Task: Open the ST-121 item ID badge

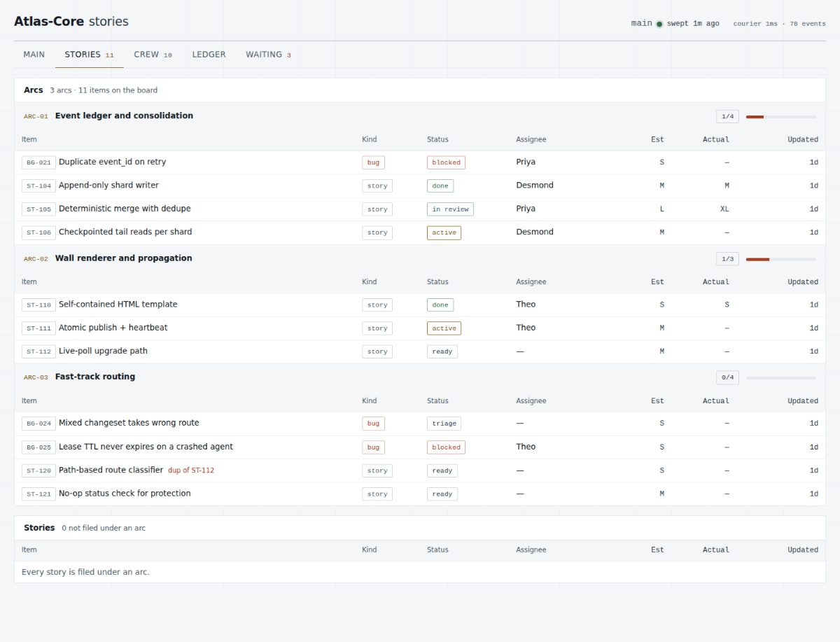Action: point(38,494)
